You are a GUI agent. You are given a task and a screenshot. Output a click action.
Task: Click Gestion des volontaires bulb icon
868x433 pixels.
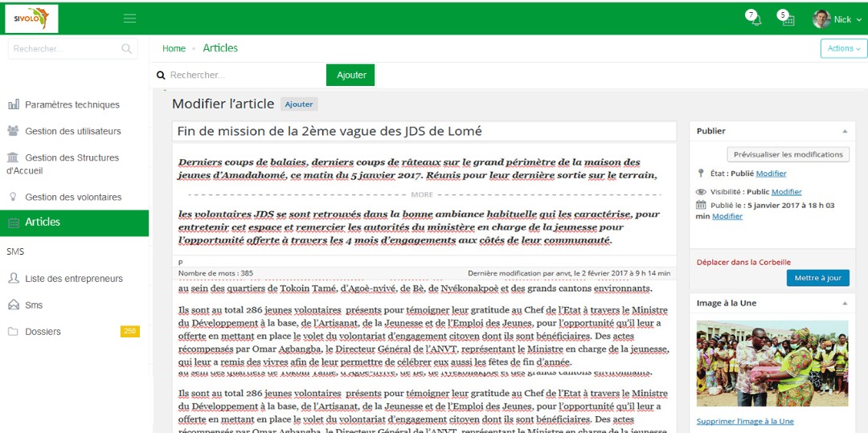point(14,197)
